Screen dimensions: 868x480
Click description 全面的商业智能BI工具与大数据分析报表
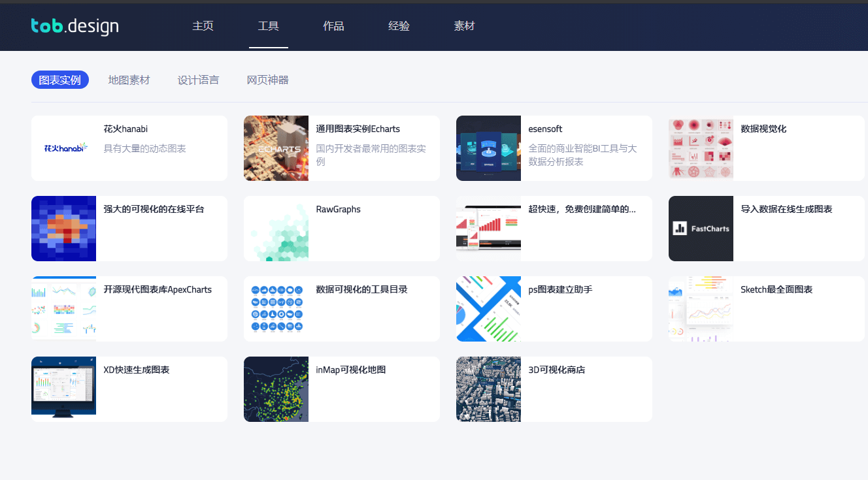pos(582,155)
